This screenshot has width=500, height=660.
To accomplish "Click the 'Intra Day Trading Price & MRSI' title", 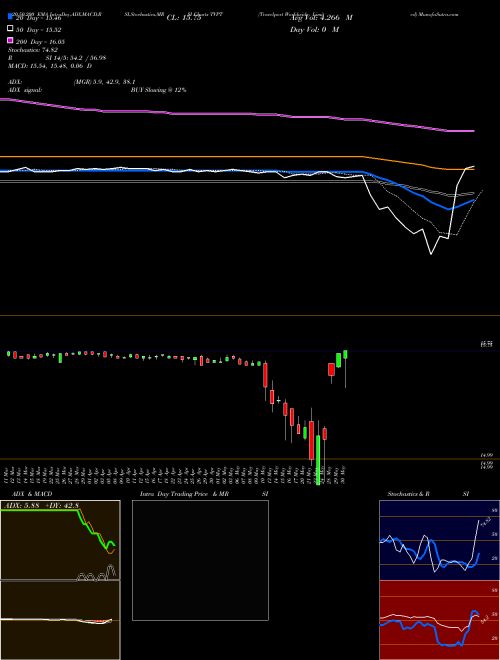I will coord(204,494).
